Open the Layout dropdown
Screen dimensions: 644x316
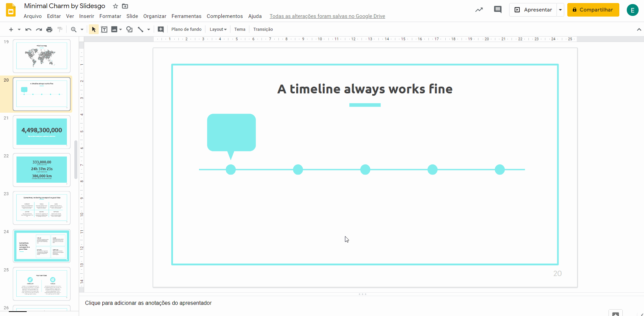[x=218, y=29]
